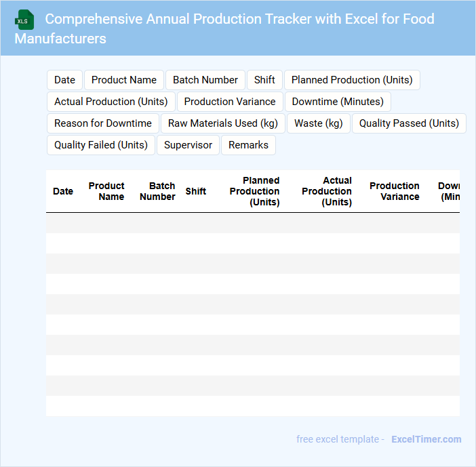Select Quality Failed (Units) tag
This screenshot has height=467, width=476.
coord(101,145)
